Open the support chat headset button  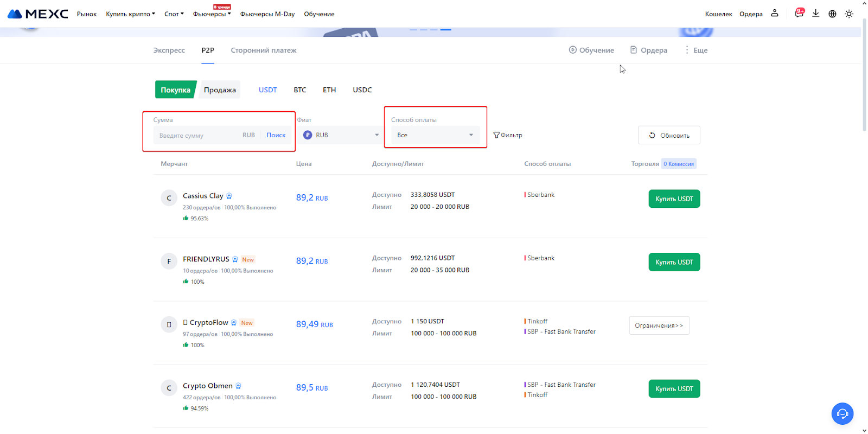[843, 414]
